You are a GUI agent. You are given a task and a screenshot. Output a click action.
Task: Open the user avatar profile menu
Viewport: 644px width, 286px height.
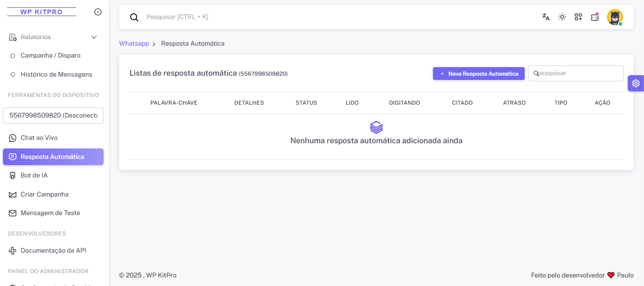pos(615,17)
